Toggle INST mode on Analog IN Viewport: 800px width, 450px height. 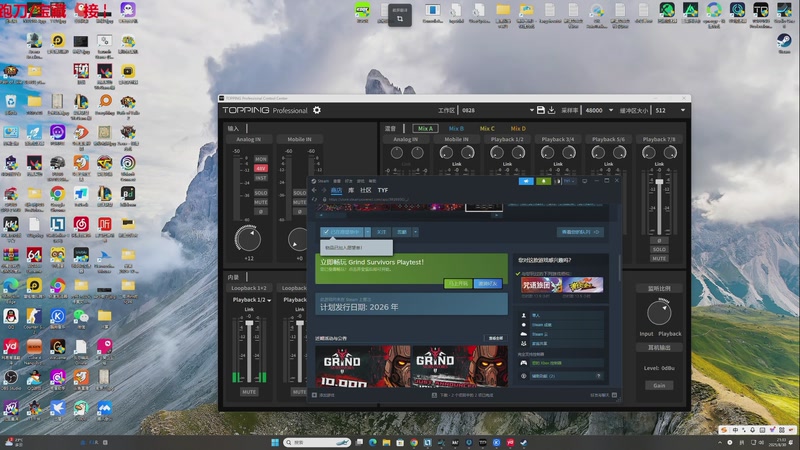(261, 178)
